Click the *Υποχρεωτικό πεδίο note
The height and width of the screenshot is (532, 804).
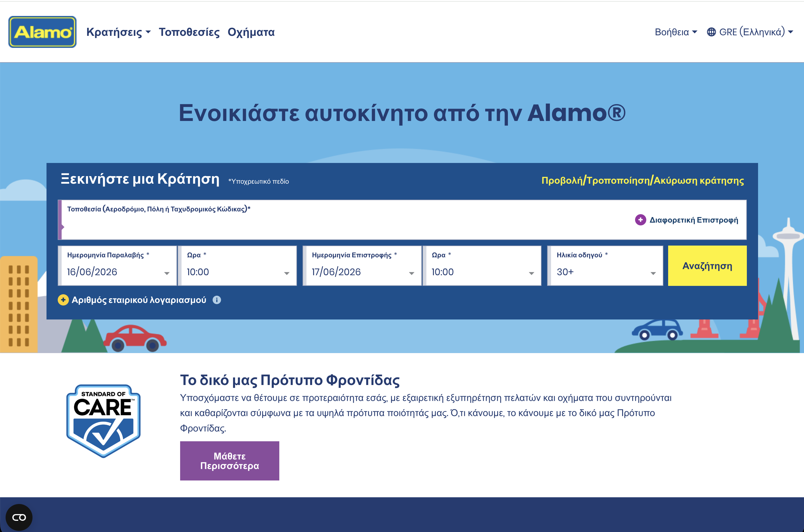[x=259, y=181]
